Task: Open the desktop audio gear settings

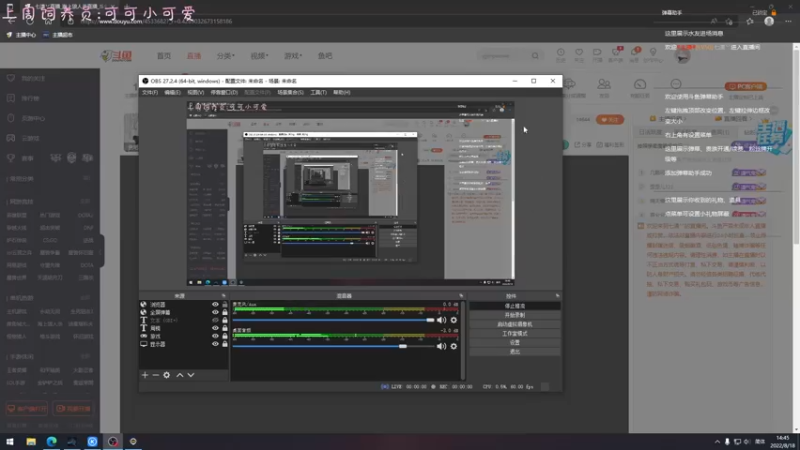Action: point(454,346)
